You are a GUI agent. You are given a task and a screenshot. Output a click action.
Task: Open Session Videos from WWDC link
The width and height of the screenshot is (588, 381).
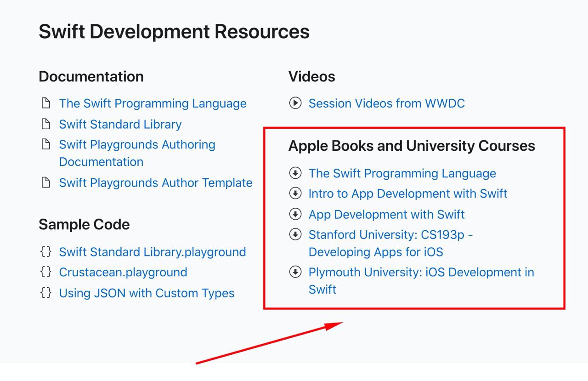tap(387, 103)
